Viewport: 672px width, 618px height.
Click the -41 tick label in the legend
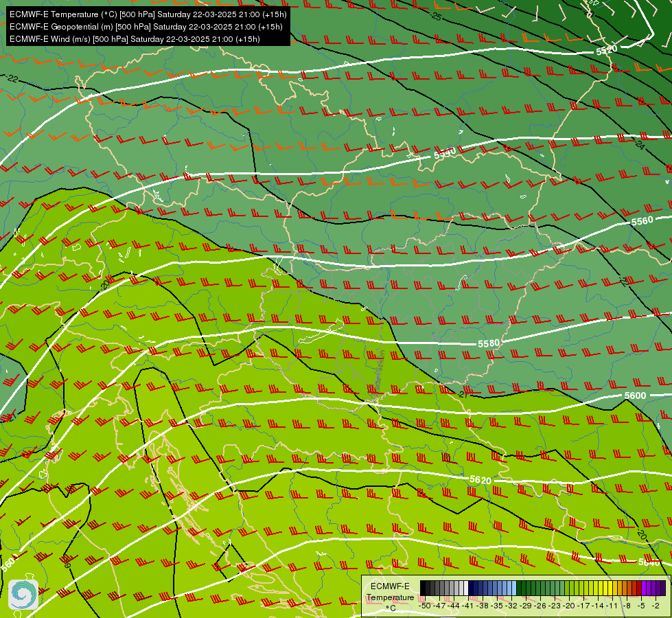[x=468, y=606]
